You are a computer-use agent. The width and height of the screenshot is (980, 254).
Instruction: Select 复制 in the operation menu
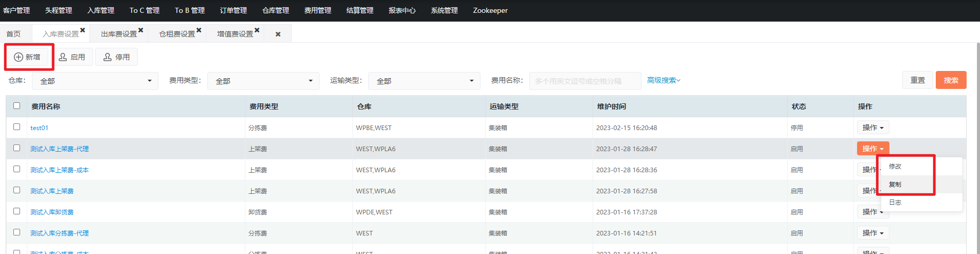[x=921, y=185]
